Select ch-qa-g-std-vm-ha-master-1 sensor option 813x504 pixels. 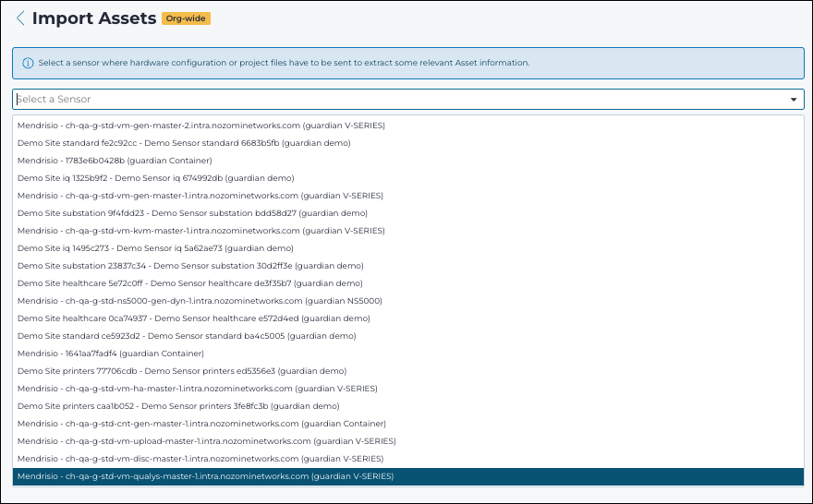tap(408, 389)
